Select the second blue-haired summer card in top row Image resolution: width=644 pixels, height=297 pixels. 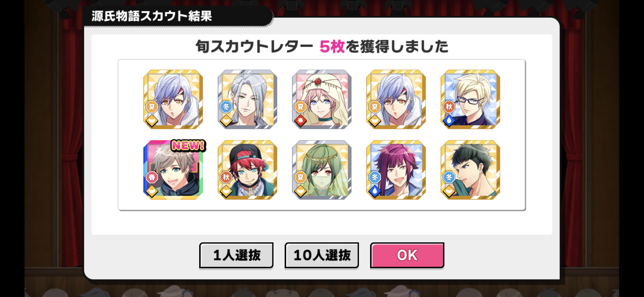pyautogui.click(x=396, y=99)
